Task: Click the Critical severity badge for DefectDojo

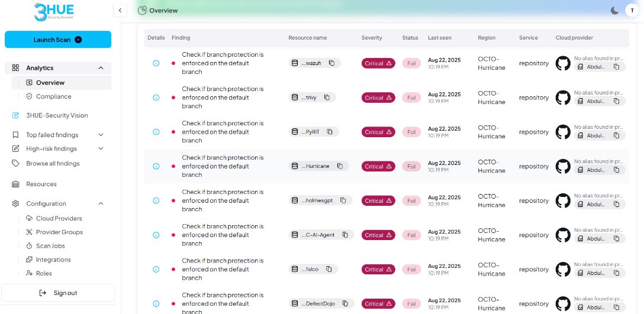Action: click(378, 304)
